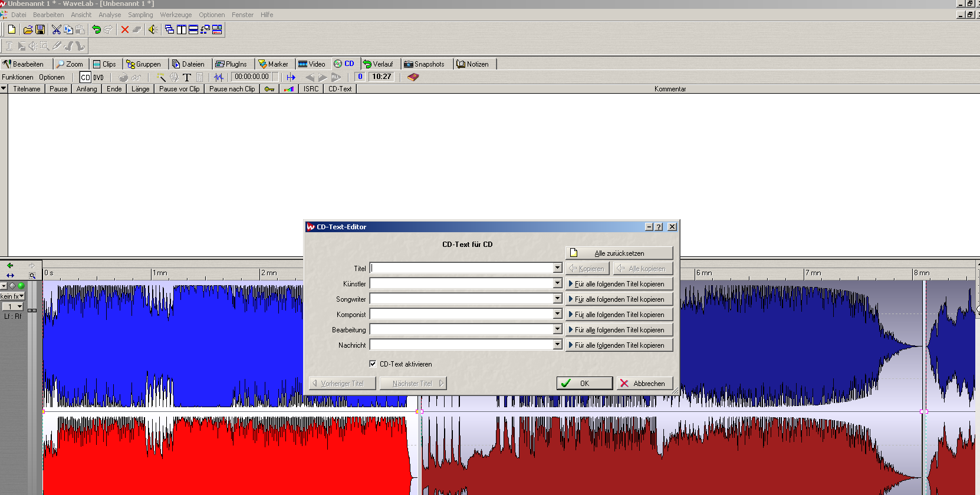Click the 1 mn mark on the time ruler

pos(159,273)
